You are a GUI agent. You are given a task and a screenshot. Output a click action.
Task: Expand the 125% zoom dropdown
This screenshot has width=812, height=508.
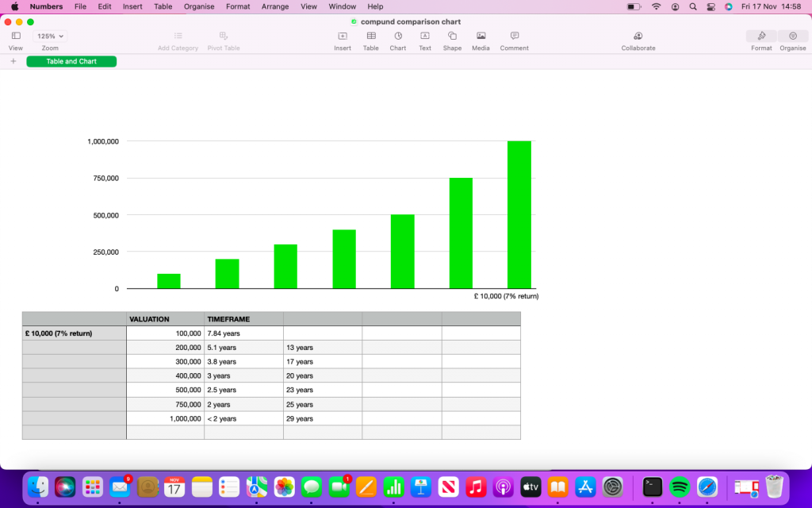coord(50,37)
